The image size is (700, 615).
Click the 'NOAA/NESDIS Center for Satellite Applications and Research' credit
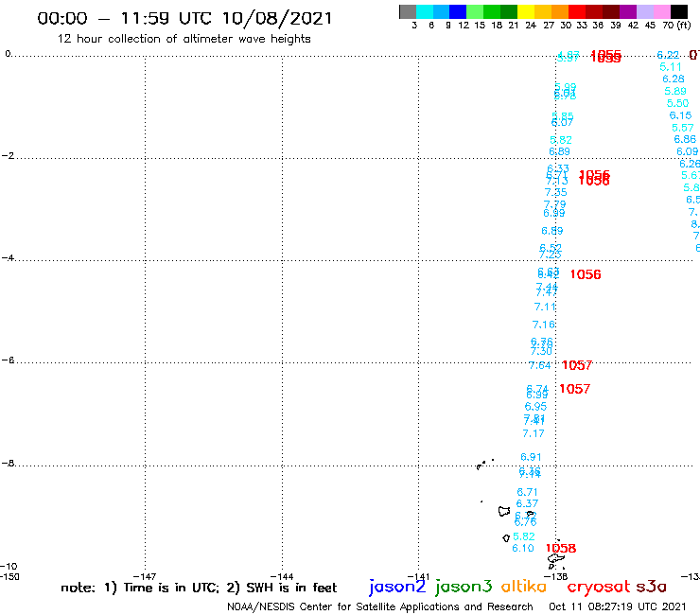(380, 607)
